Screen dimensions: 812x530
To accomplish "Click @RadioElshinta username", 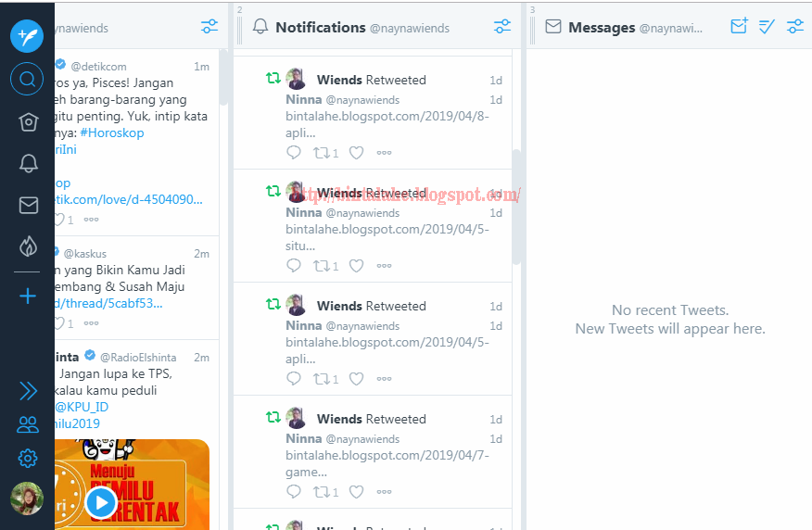I will click(x=138, y=357).
